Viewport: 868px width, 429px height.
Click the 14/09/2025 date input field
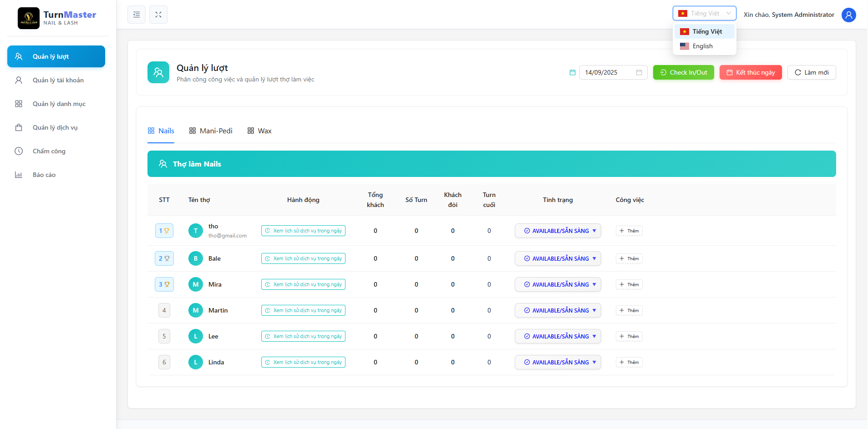(608, 72)
